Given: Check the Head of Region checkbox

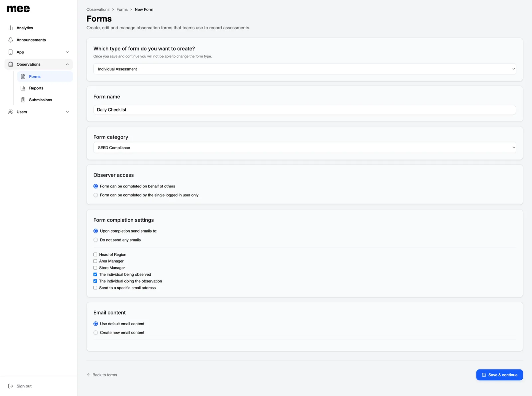Looking at the screenshot, I should pyautogui.click(x=95, y=254).
